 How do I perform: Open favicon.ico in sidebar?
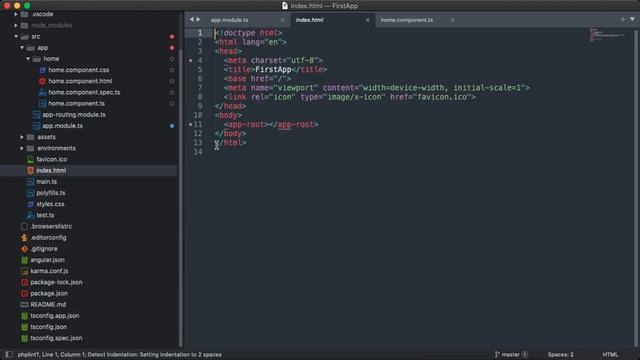point(51,159)
